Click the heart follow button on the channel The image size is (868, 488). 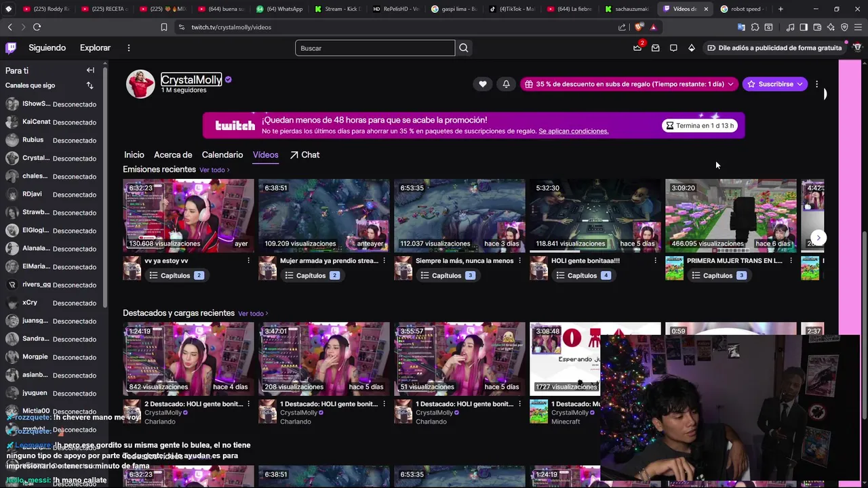click(482, 84)
